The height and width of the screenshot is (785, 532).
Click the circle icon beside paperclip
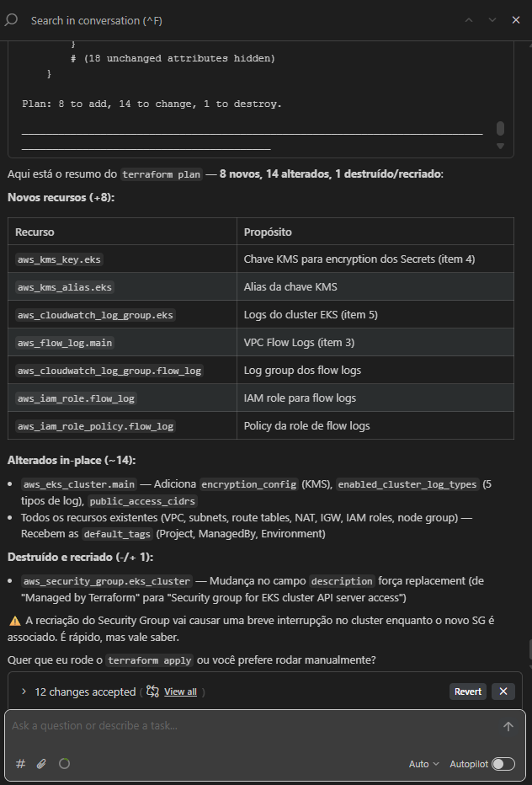(x=64, y=763)
